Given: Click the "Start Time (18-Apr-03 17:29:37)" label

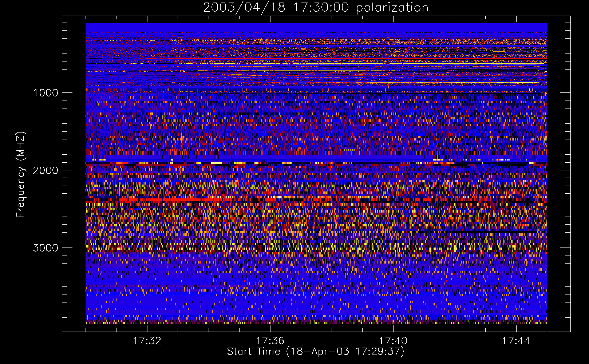Looking at the screenshot, I should [x=316, y=352].
